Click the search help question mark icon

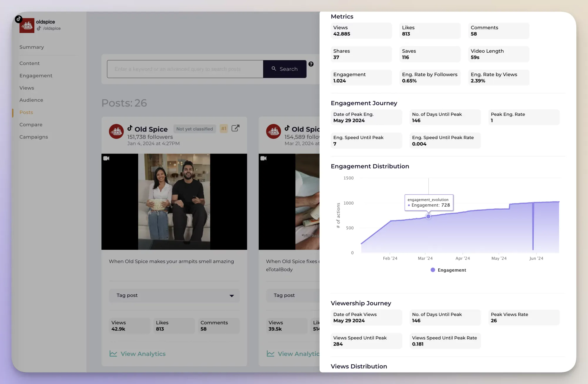(311, 64)
